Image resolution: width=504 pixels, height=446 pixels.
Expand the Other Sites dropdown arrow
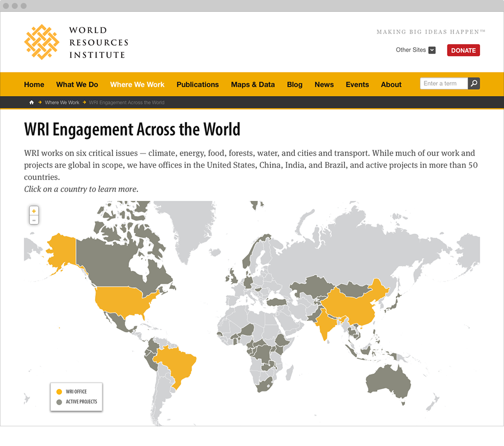click(x=432, y=50)
